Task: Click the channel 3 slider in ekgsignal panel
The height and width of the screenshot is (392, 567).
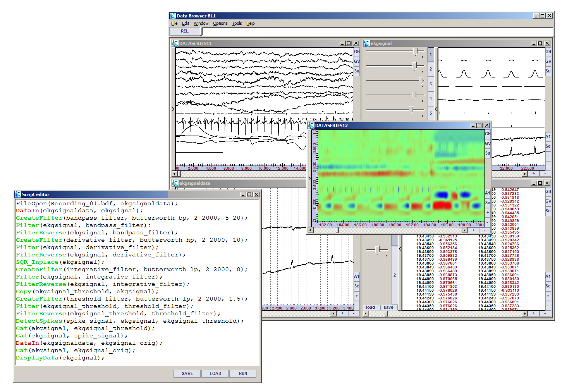Action: pyautogui.click(x=421, y=80)
